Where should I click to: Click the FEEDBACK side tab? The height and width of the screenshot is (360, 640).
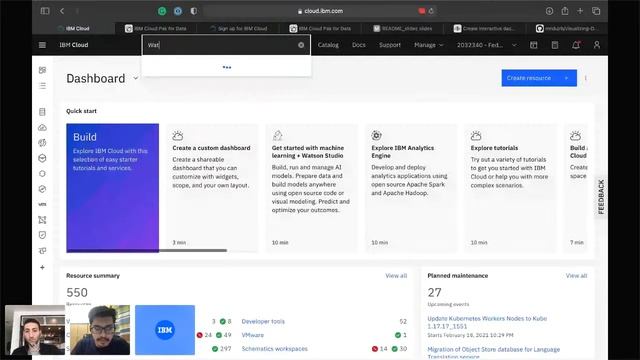(x=601, y=197)
